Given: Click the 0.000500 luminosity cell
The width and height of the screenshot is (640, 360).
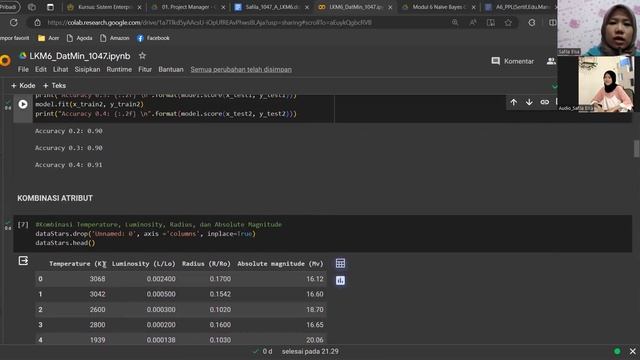Looking at the screenshot, I should 161,294.
